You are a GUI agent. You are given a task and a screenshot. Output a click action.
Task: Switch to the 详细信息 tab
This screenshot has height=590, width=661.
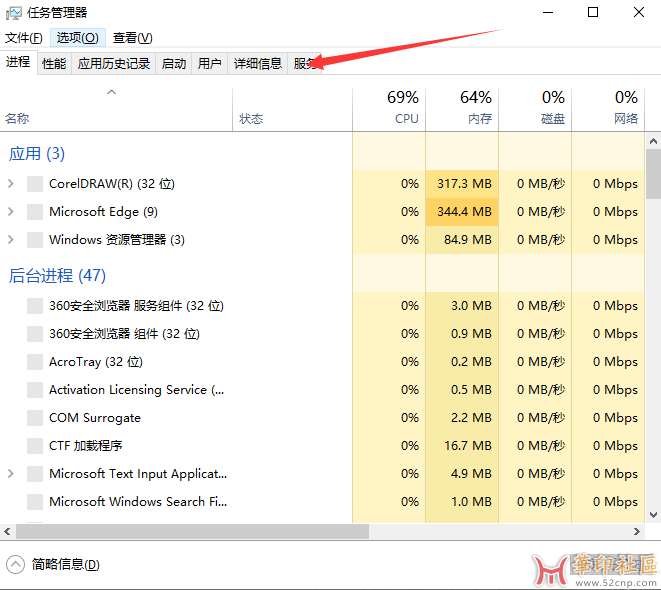point(258,64)
